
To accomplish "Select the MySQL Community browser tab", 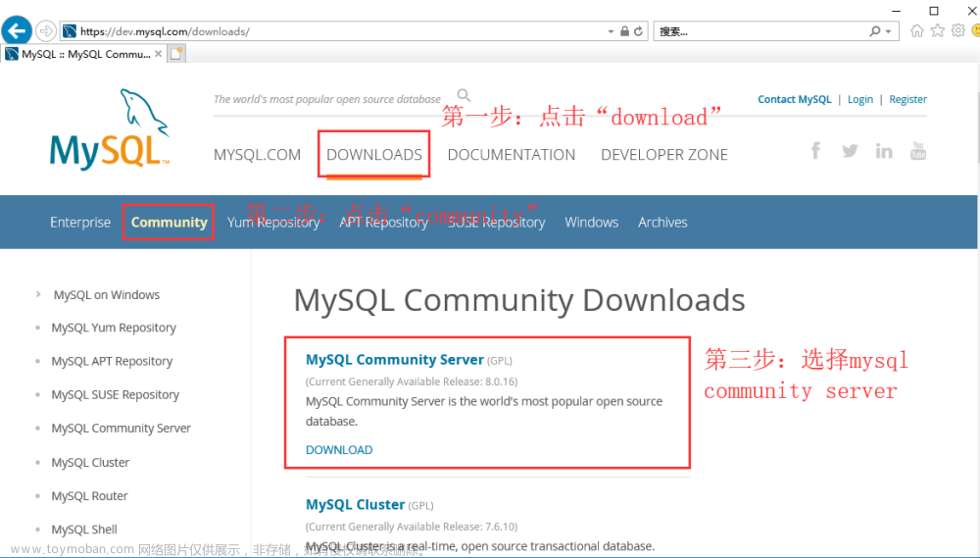I will point(84,54).
